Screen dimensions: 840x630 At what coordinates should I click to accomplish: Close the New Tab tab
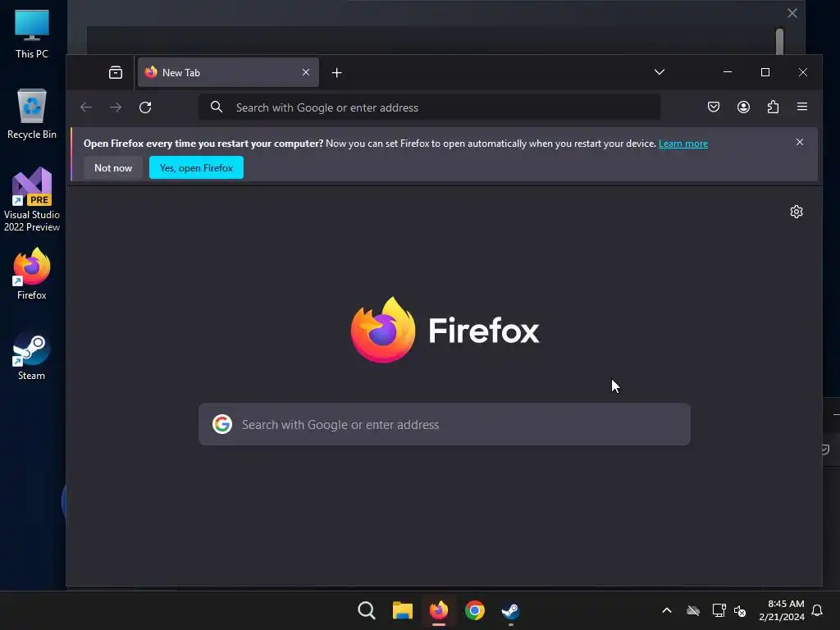click(x=306, y=72)
